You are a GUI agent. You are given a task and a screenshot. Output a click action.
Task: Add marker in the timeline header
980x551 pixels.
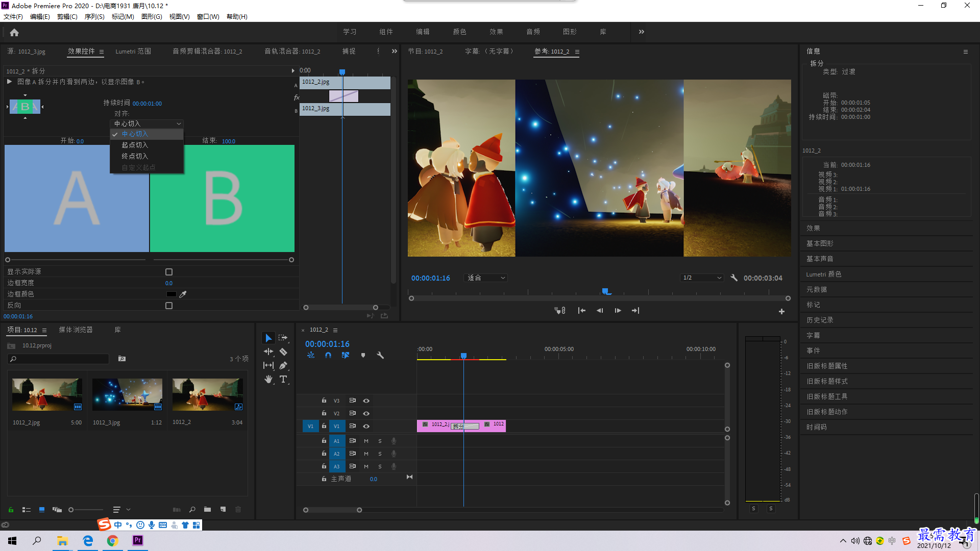[x=363, y=356]
